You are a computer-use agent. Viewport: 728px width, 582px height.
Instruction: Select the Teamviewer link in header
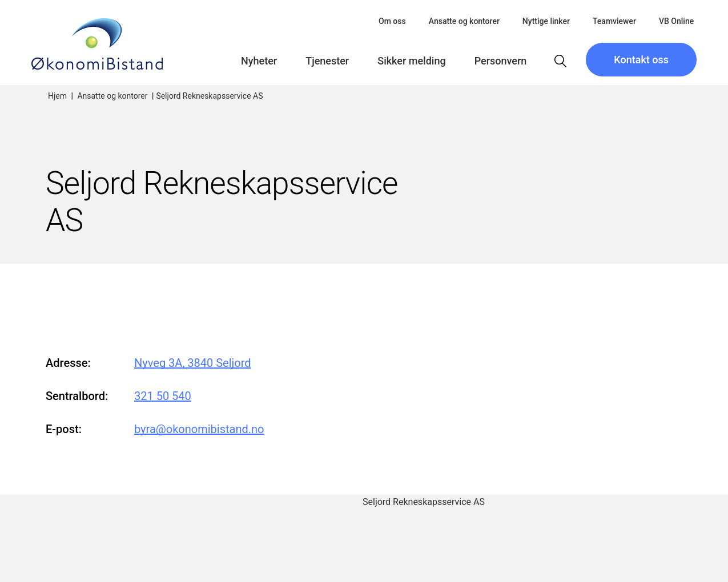point(614,21)
